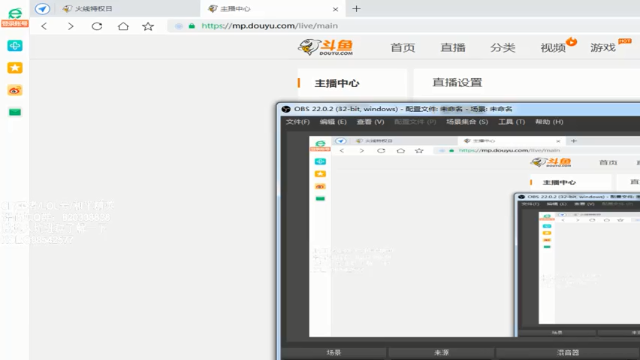Bookmark the page with the star icon
640x360 pixels.
[148, 26]
